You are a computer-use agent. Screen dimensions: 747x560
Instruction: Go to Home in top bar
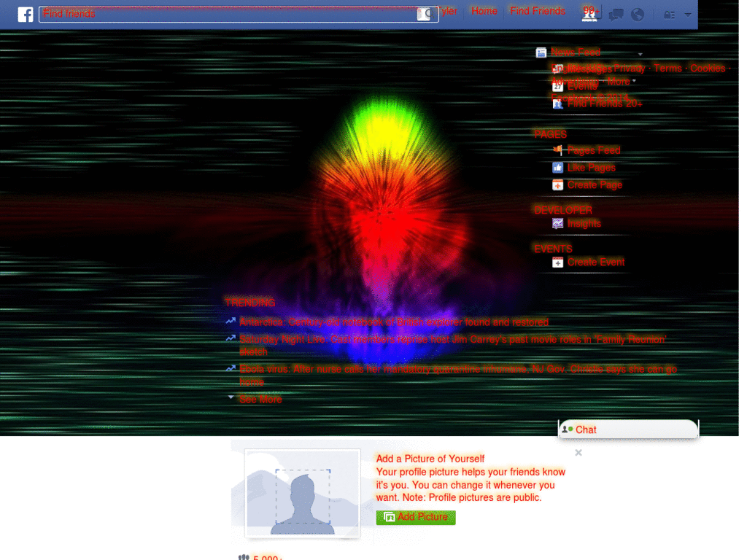tap(484, 10)
